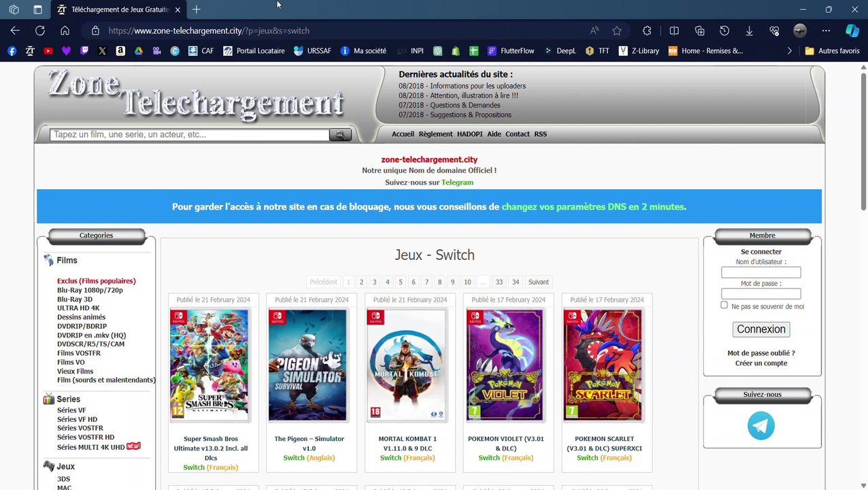
Task: Open the Downloads icon in toolbar
Action: (749, 31)
